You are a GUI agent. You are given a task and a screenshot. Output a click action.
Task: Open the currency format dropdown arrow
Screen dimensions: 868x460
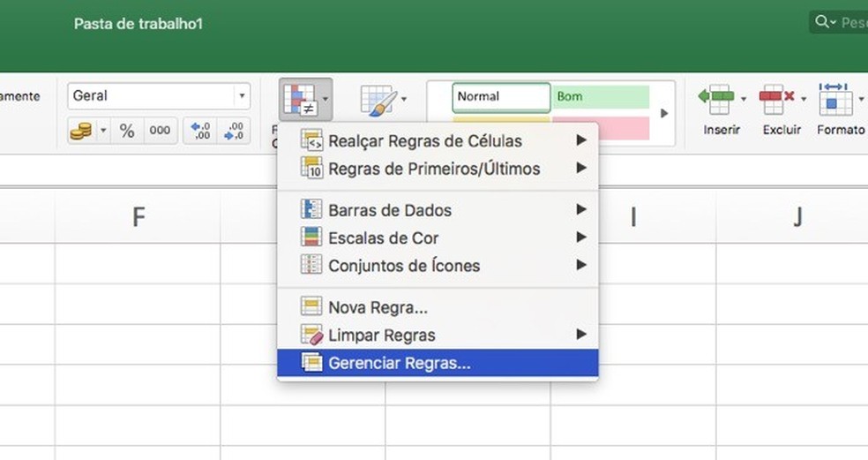click(102, 132)
